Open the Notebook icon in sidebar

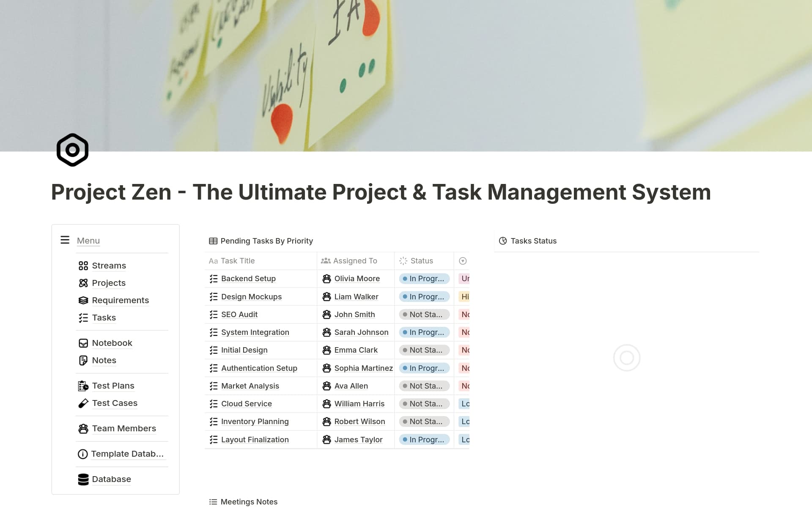(x=83, y=343)
